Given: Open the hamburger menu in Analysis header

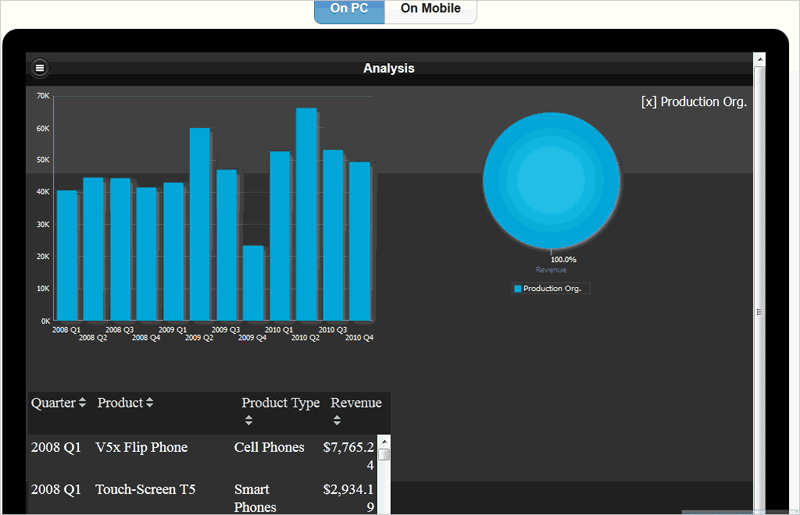Looking at the screenshot, I should click(39, 68).
